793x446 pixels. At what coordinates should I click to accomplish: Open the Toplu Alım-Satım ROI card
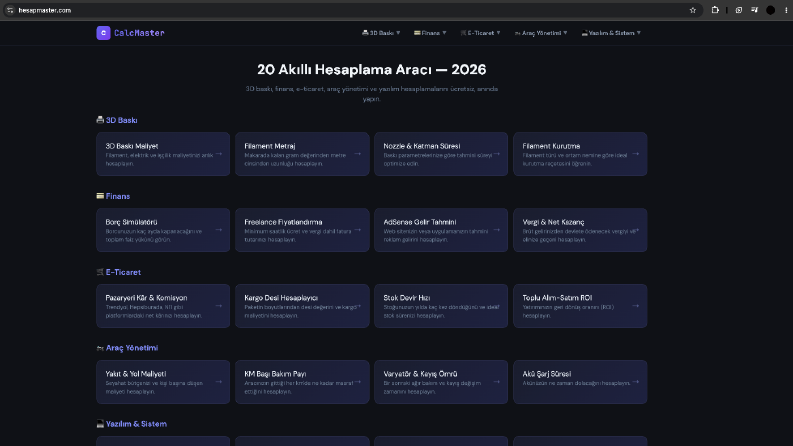[580, 306]
